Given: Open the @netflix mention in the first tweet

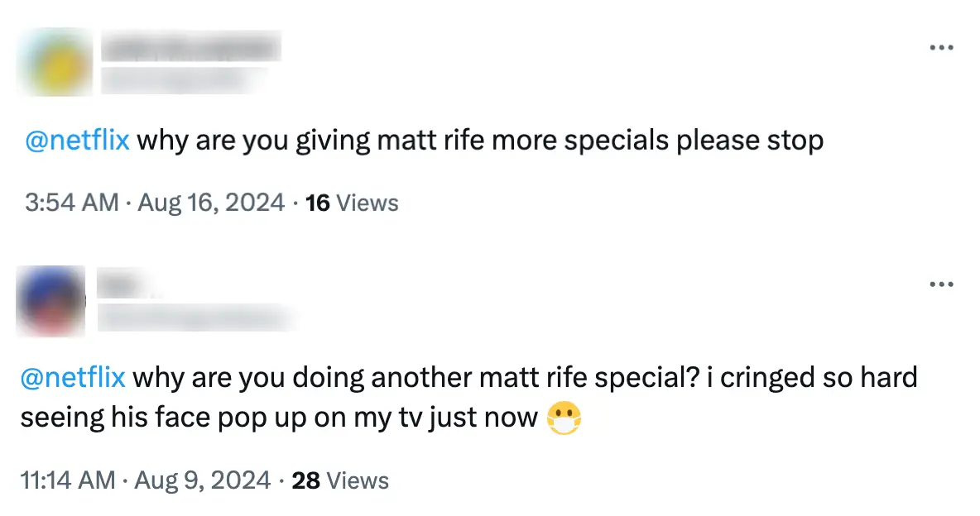Looking at the screenshot, I should 75,140.
